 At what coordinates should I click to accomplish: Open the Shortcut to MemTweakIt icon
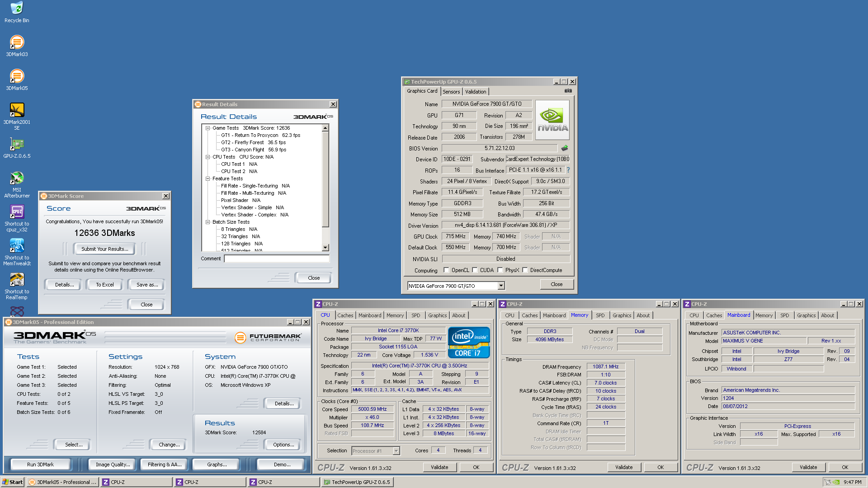pos(17,252)
